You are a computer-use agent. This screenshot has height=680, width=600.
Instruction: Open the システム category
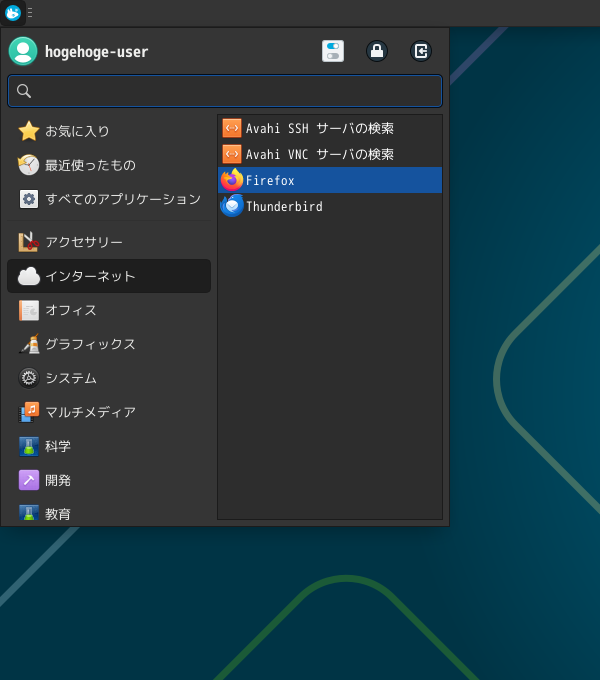109,378
